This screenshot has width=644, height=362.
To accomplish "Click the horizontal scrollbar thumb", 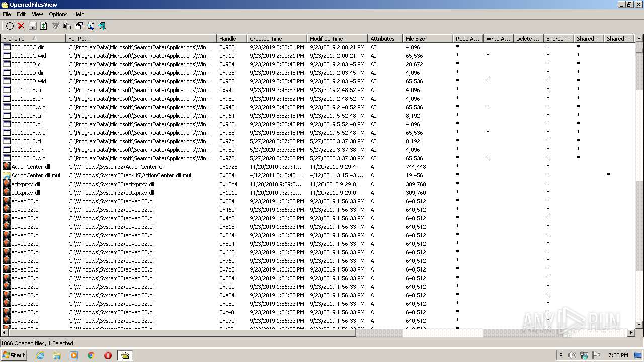I will [x=182, y=333].
